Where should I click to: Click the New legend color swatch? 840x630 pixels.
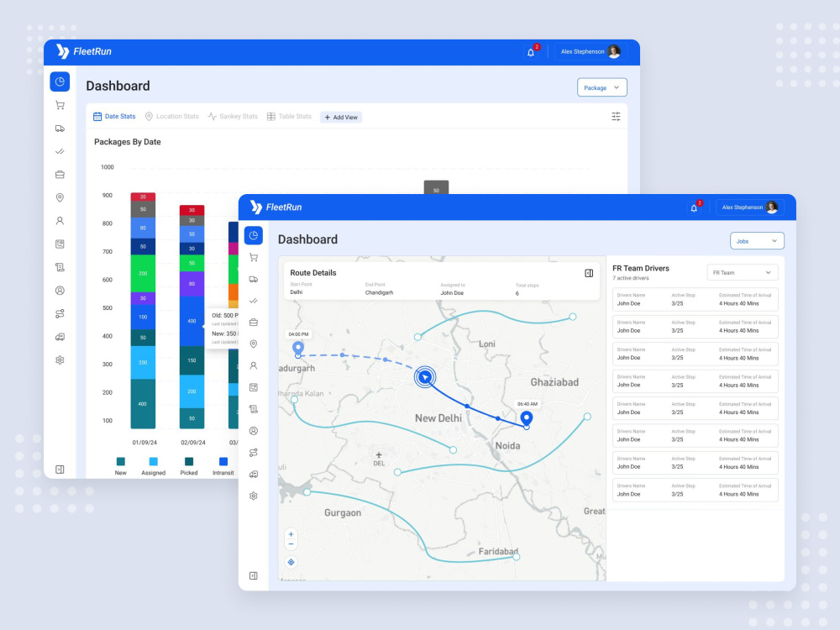tap(120, 461)
